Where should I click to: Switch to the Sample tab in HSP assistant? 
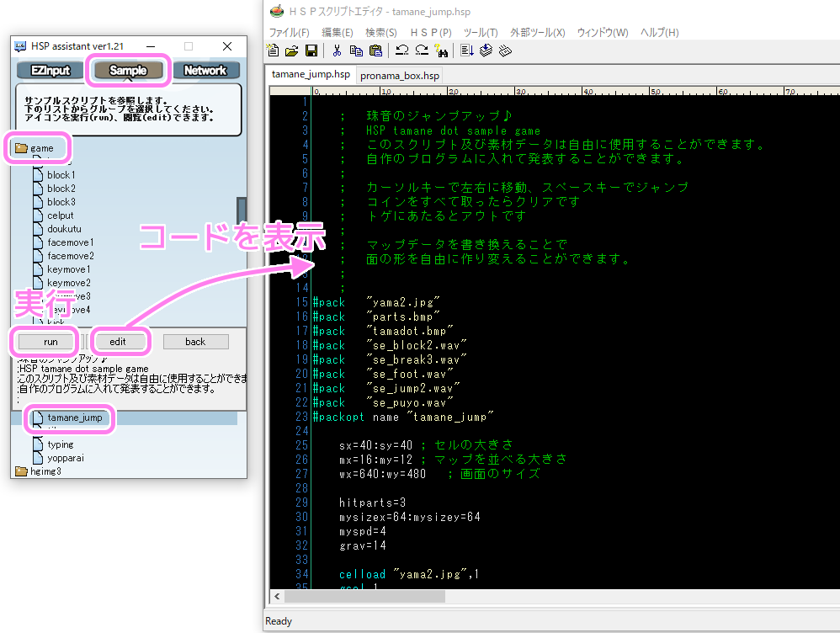point(128,70)
